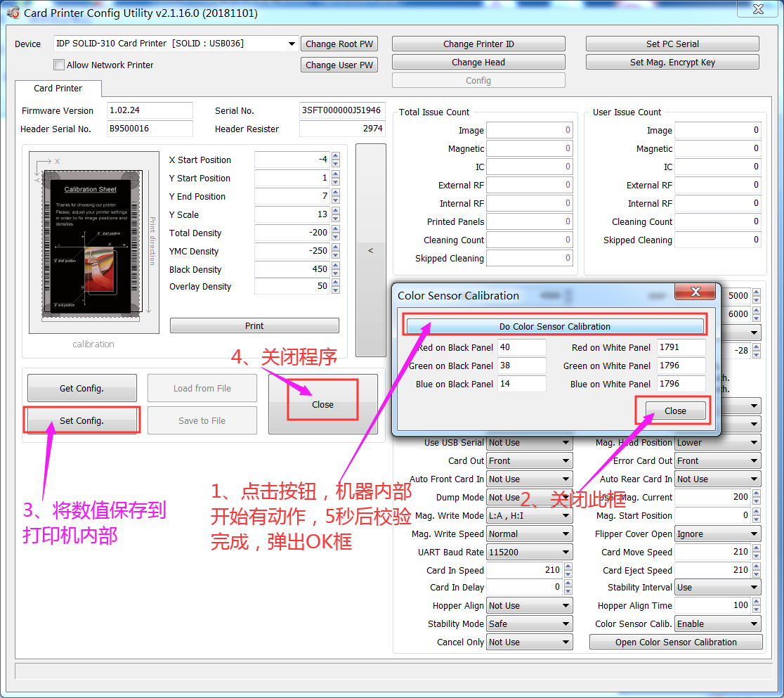Click the Print calibration button

pos(254,326)
